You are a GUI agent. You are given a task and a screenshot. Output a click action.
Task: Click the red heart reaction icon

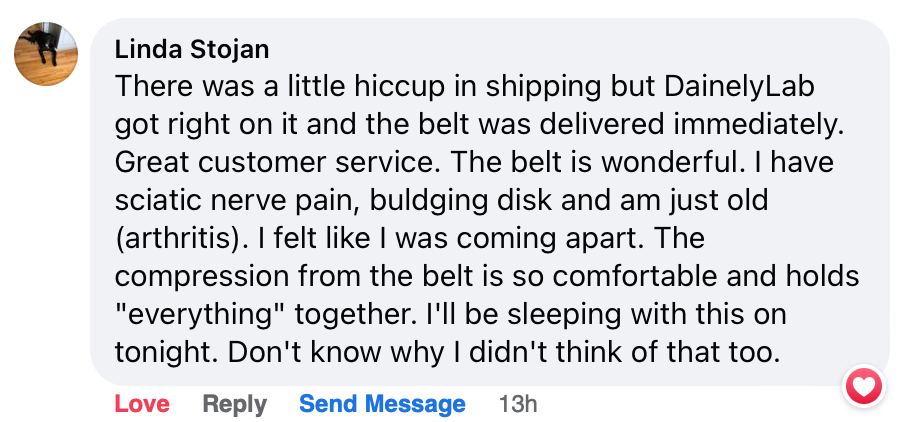click(863, 385)
